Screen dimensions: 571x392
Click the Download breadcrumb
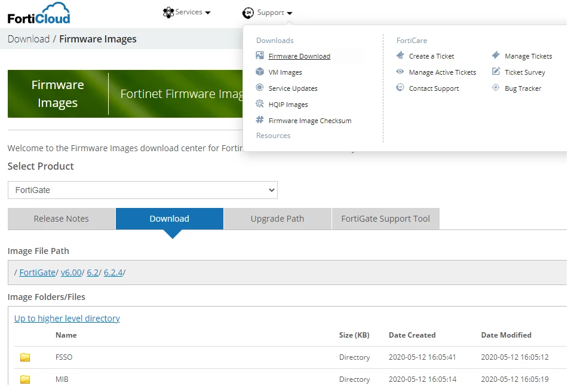pos(29,39)
